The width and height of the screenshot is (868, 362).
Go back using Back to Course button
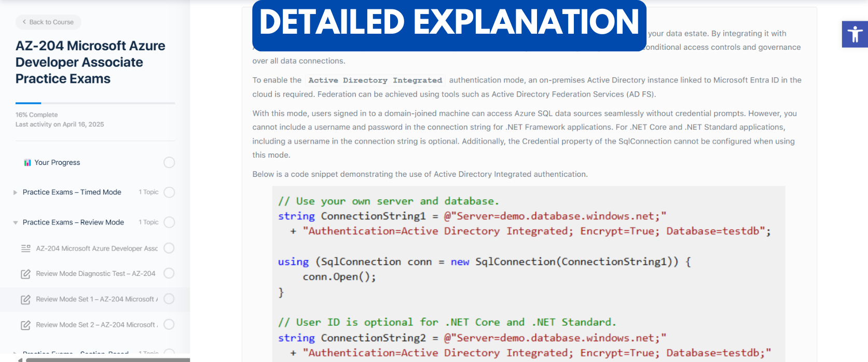point(48,22)
